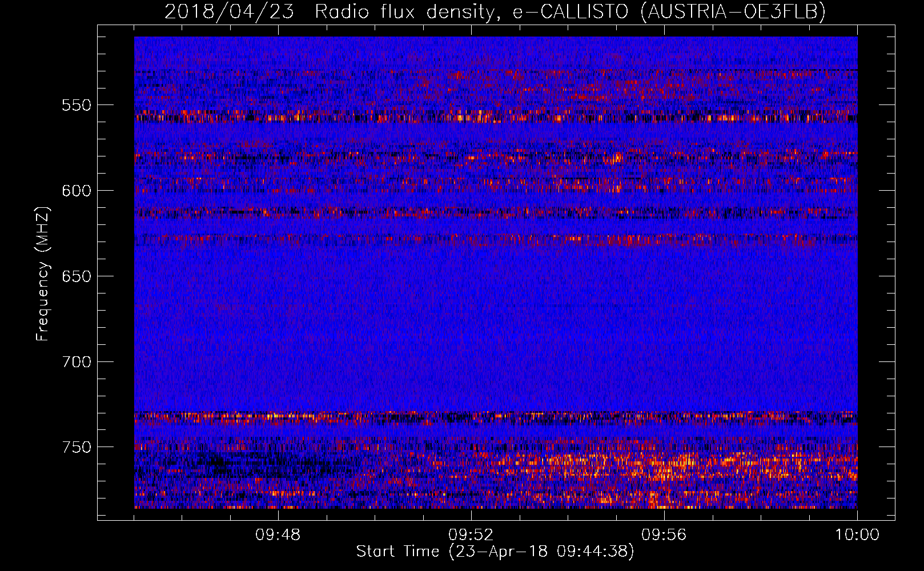Click the Frequency (MHZ) axis title

click(x=43, y=274)
